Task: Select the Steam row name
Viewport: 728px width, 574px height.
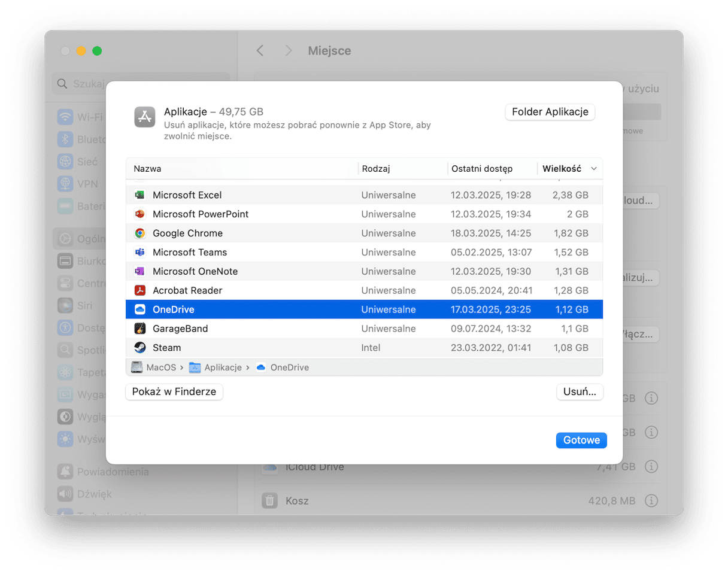Action: point(166,348)
